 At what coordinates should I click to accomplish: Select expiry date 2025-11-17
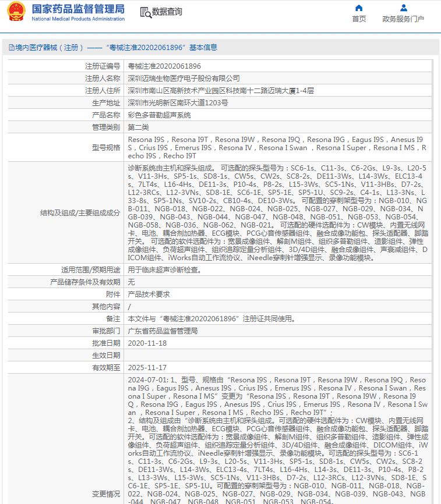click(x=147, y=368)
